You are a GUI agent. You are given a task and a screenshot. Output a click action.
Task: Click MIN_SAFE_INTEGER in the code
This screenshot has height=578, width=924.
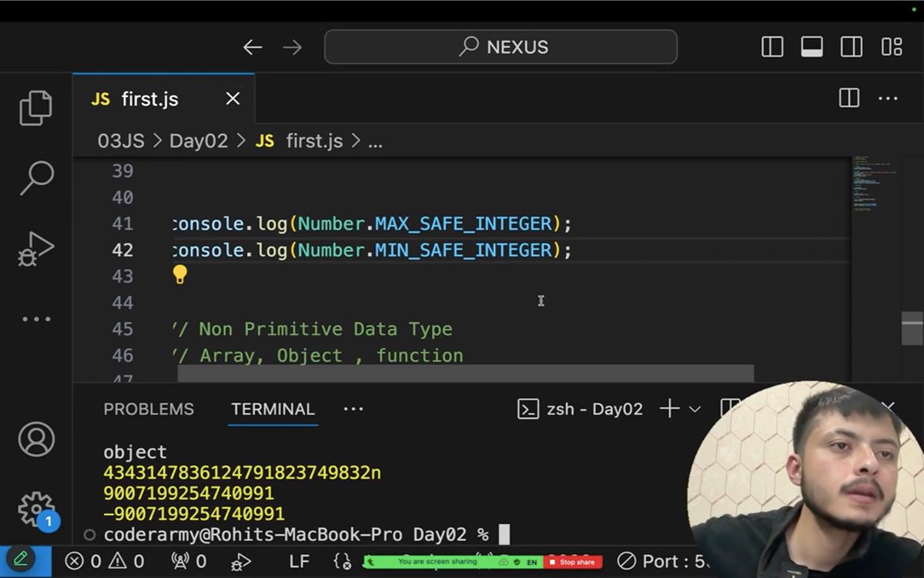(x=463, y=250)
